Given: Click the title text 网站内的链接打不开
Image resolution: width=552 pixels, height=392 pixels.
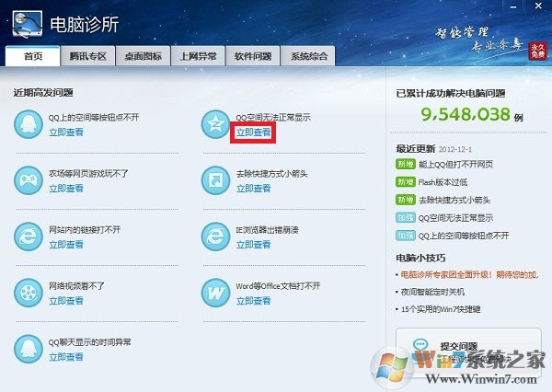Looking at the screenshot, I should coord(85,230).
